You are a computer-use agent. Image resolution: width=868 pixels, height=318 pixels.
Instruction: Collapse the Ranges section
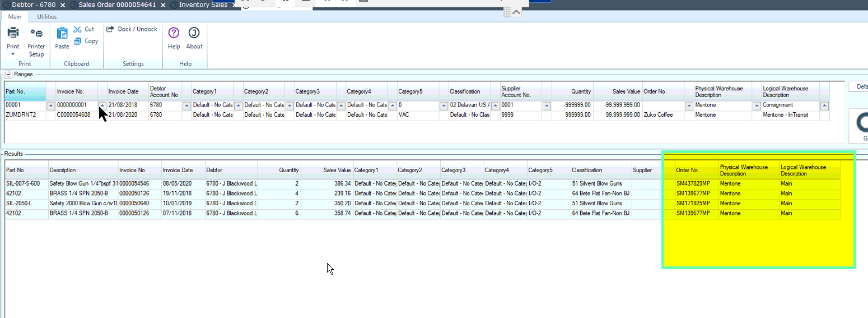pos(8,74)
